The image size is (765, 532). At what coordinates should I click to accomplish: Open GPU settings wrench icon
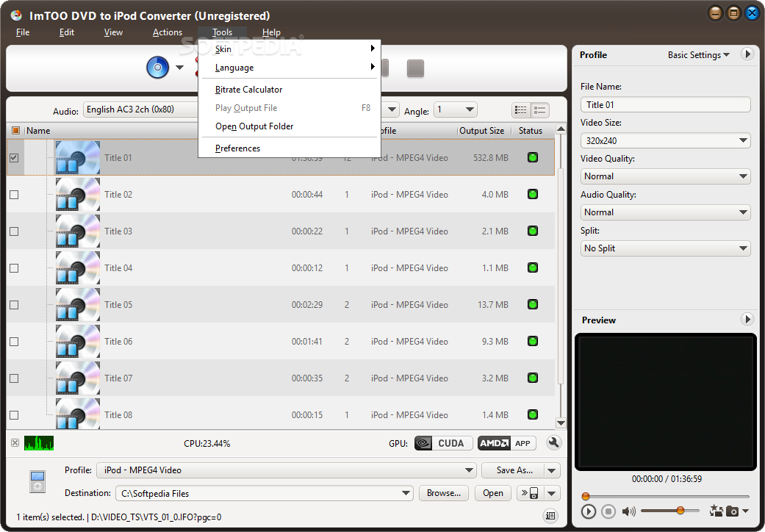[554, 443]
